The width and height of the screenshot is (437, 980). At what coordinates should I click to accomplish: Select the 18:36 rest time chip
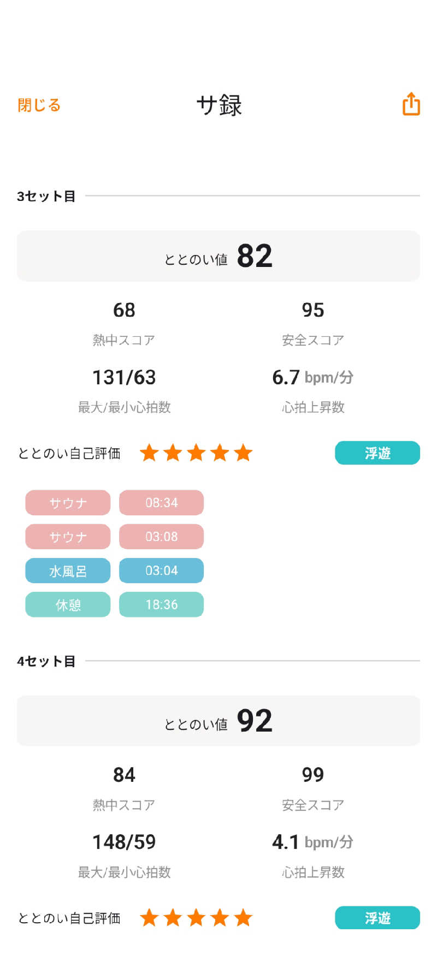point(161,604)
